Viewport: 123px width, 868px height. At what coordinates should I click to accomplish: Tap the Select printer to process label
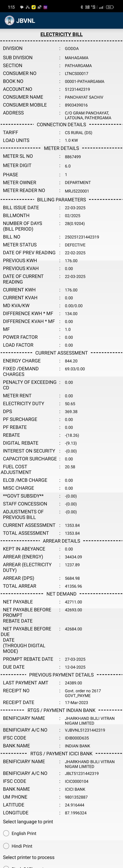(x=28, y=857)
